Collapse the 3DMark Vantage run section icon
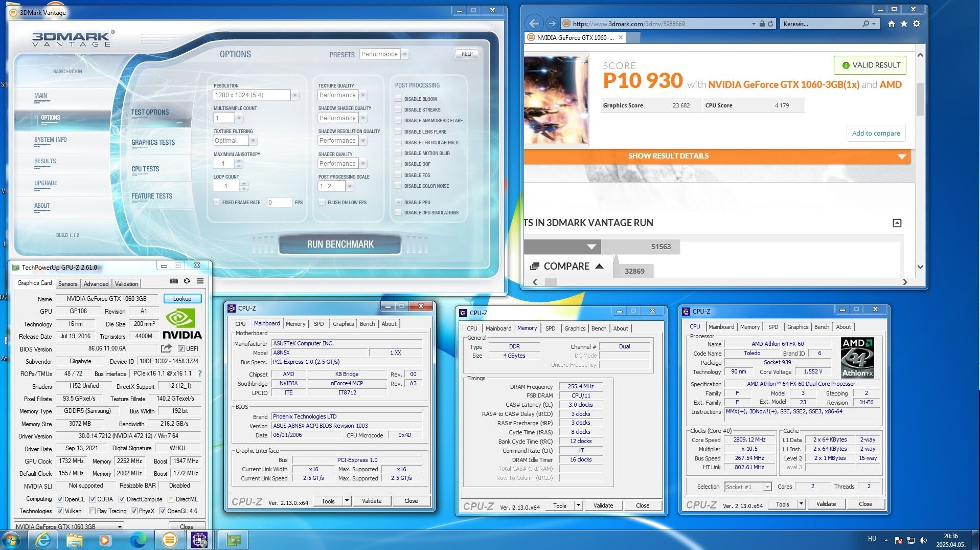Screen dimensions: 980x550 pyautogui.click(x=897, y=223)
